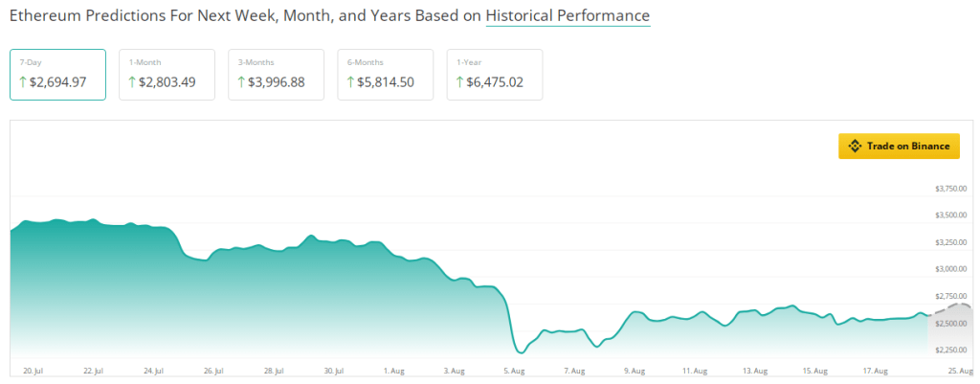The image size is (980, 384).
Task: Click the gray dashed forecast region
Action: [x=950, y=331]
